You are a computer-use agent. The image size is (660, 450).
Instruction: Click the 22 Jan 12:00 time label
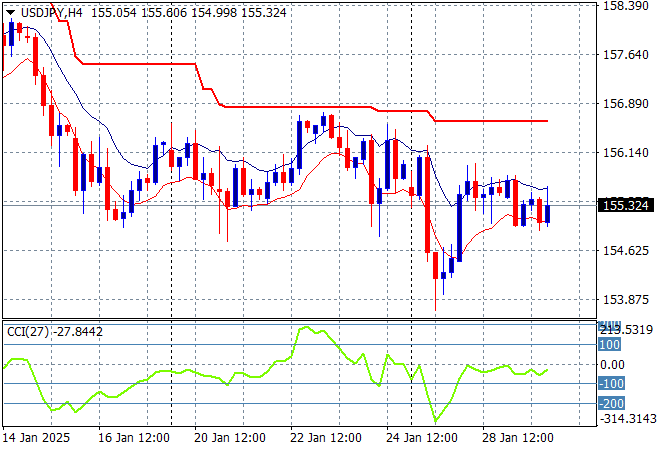point(325,438)
